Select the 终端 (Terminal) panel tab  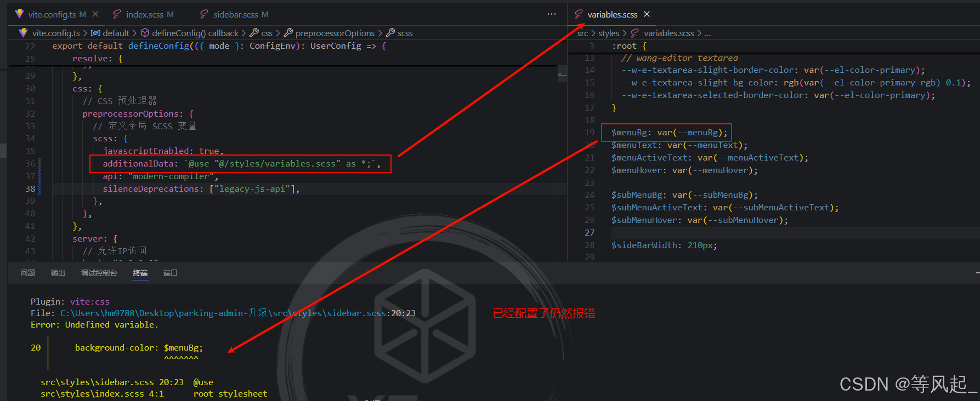click(140, 273)
